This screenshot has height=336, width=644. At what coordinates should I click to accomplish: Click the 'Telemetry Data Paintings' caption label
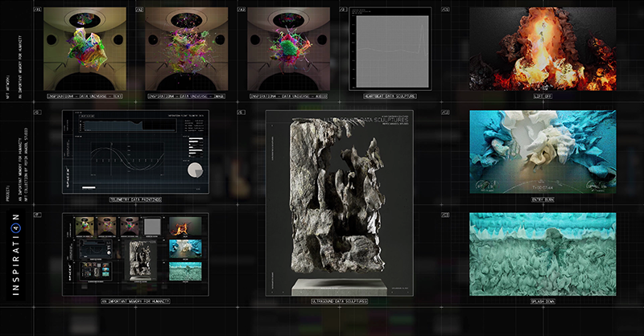pyautogui.click(x=135, y=200)
